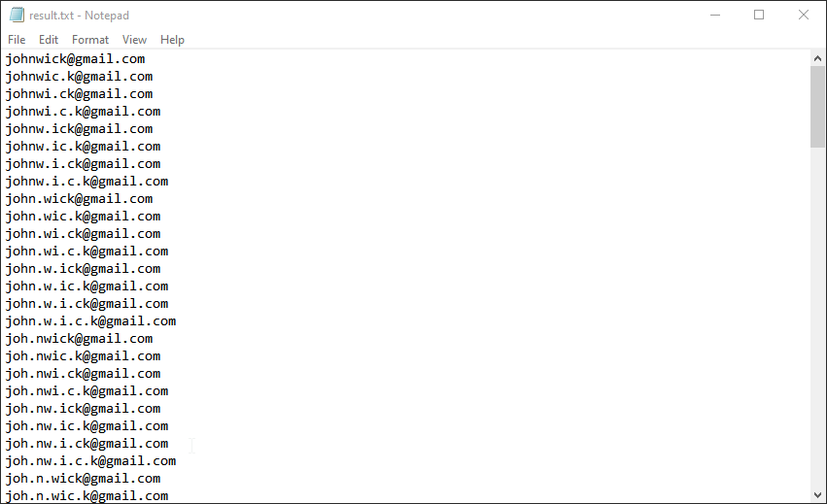The height and width of the screenshot is (504, 827).
Task: Click the john.wick@gmail.com line
Action: pos(79,199)
